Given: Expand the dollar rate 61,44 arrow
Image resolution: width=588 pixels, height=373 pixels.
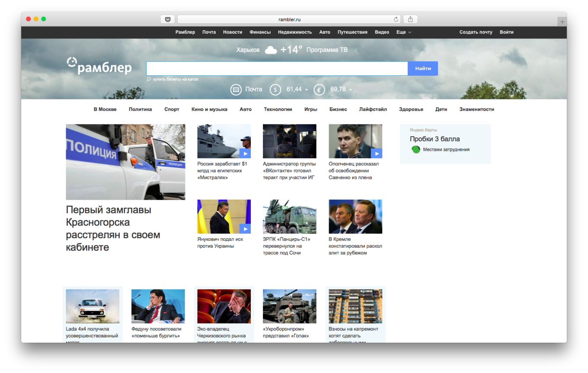Looking at the screenshot, I should click(307, 90).
